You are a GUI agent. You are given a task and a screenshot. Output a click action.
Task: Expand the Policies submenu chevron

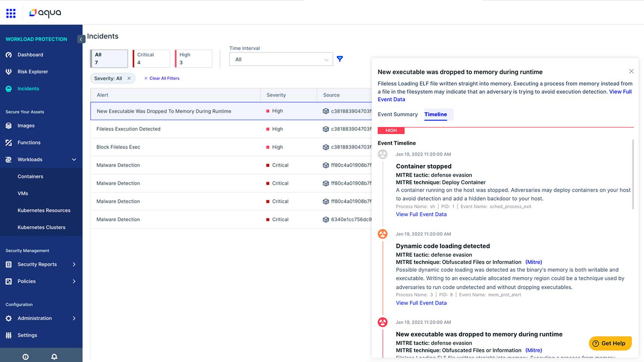[74, 281]
